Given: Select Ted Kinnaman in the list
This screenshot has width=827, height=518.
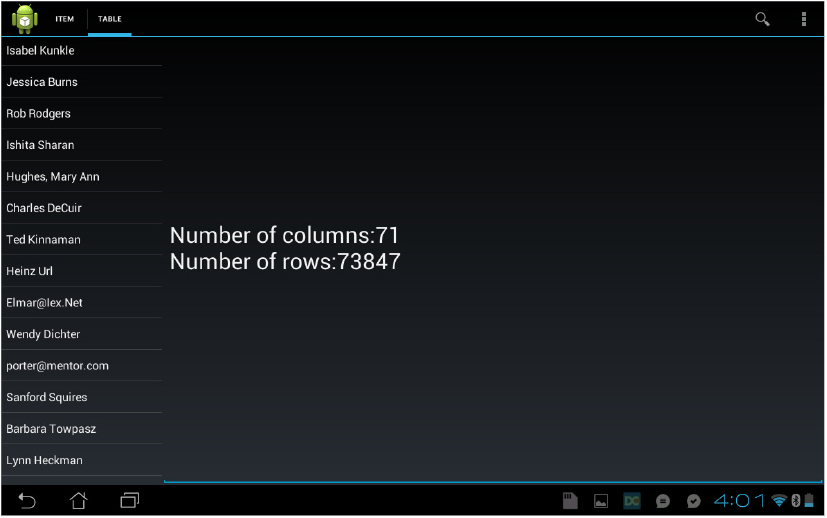Looking at the screenshot, I should (82, 239).
